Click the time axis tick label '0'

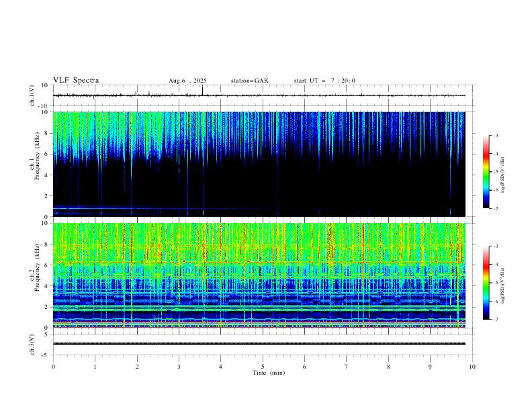[x=53, y=367]
